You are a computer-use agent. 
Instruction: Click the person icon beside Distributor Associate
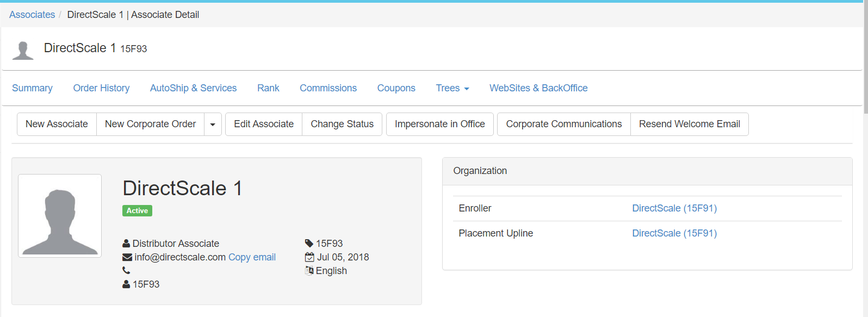point(126,244)
